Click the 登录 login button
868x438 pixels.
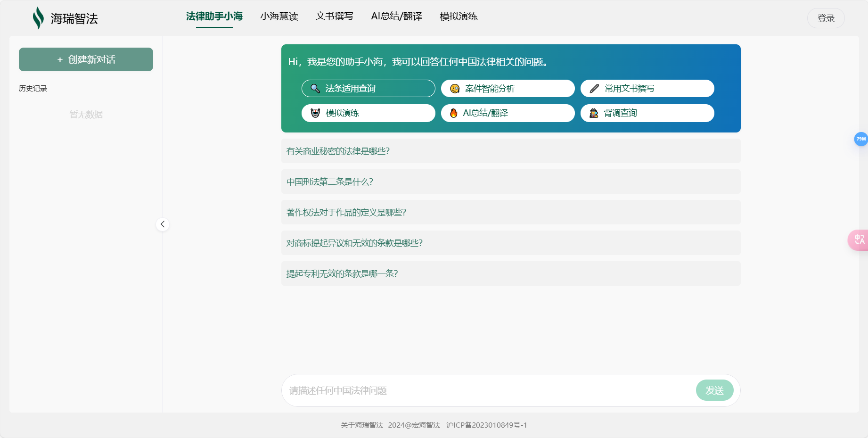click(x=826, y=18)
